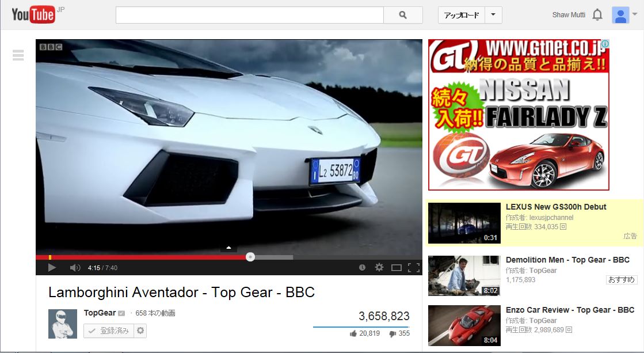Expand the upload options dropdown arrow

coord(493,15)
